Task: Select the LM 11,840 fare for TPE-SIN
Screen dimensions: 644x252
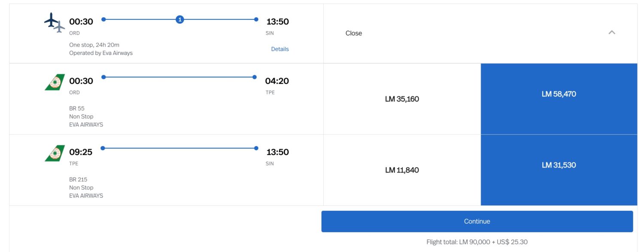Action: [401, 170]
